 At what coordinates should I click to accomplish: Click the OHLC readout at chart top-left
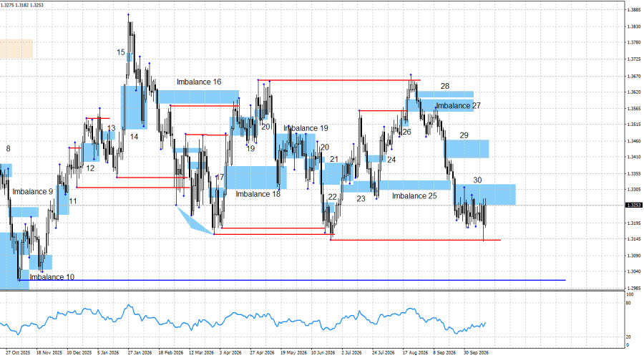point(22,5)
